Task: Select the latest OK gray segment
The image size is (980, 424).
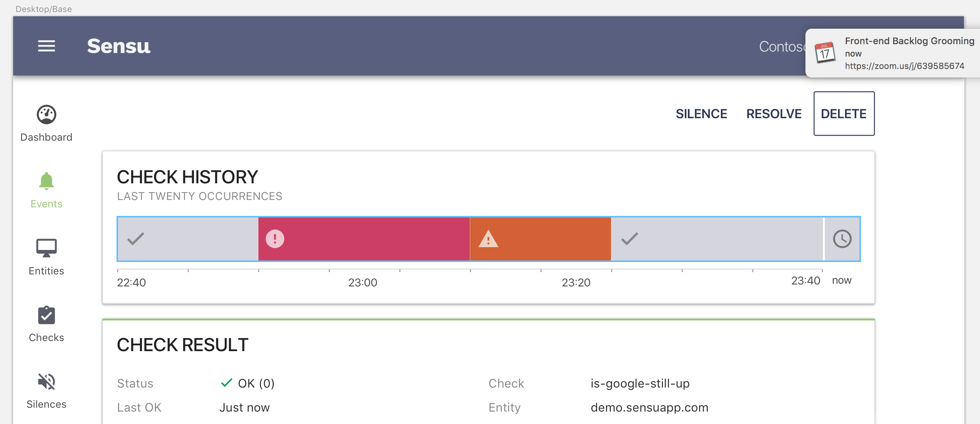Action: [717, 239]
